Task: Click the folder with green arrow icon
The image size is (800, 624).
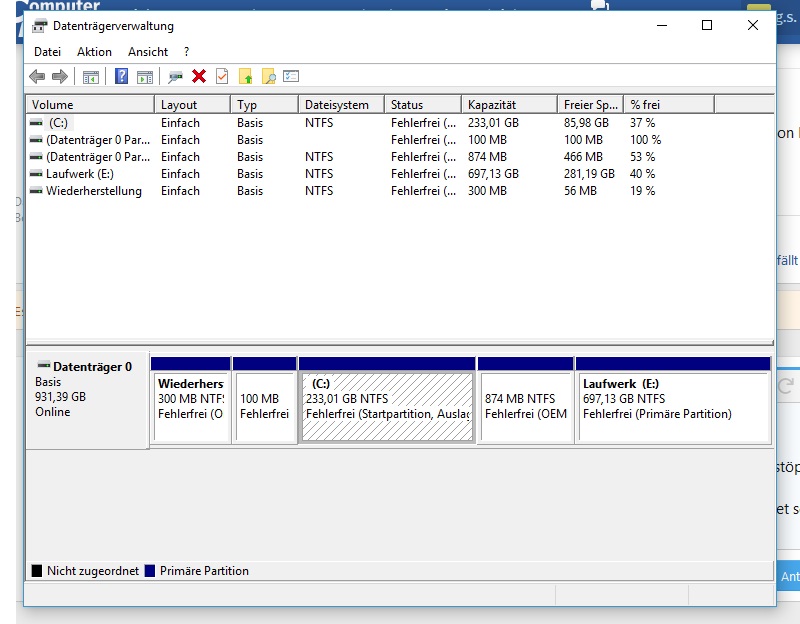Action: [x=245, y=77]
